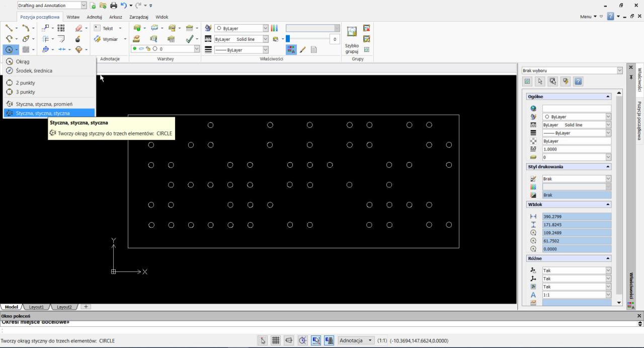
Task: Select the Ellipse tool in the ribbon
Action: point(25,39)
